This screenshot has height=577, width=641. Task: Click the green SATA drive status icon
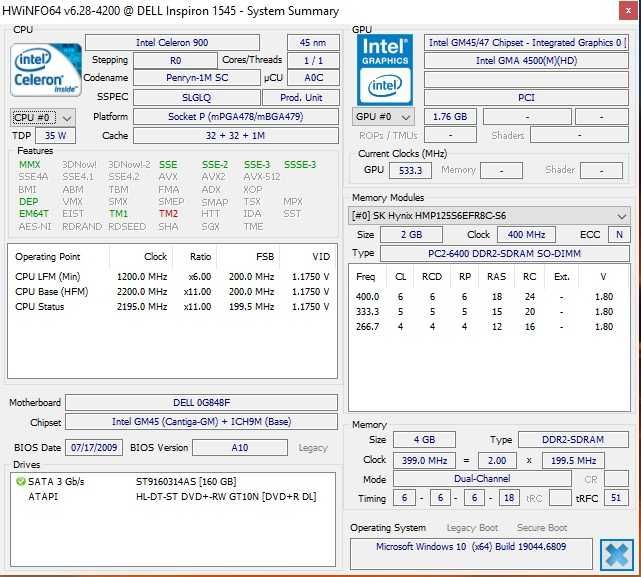(x=20, y=482)
